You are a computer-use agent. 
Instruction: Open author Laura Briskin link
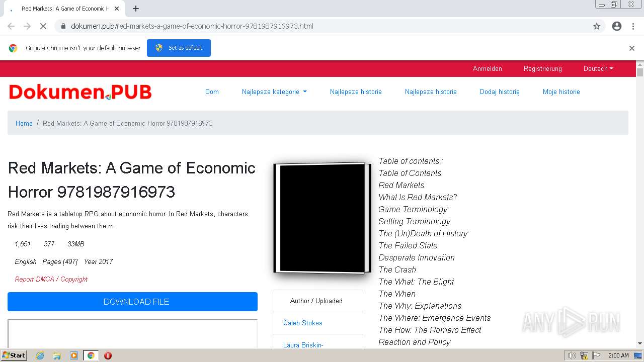point(303,345)
